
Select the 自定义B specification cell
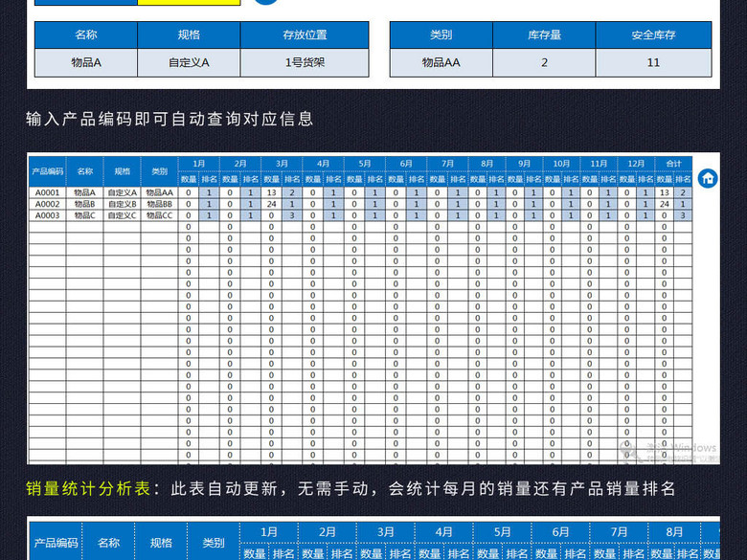[x=122, y=204]
